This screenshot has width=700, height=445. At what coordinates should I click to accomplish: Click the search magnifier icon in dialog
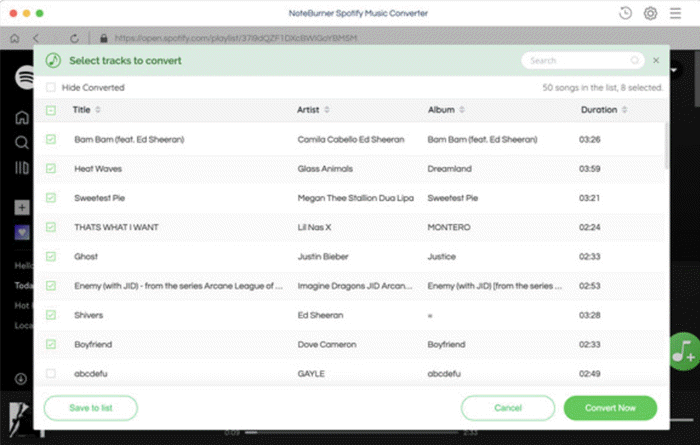coord(634,60)
